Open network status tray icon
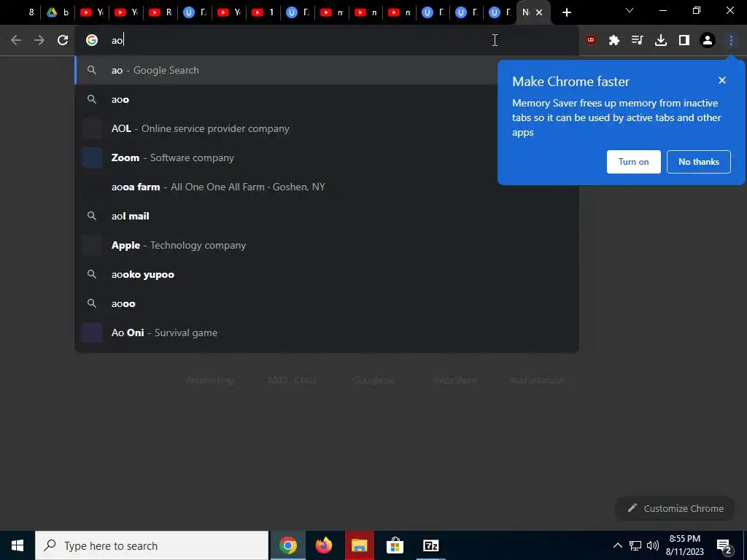This screenshot has width=747, height=560. click(x=635, y=545)
